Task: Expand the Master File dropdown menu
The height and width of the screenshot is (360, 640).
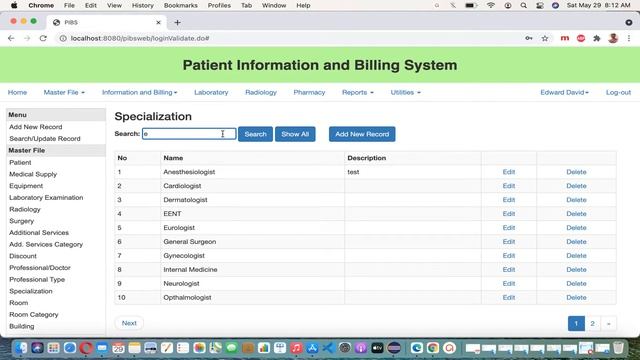Action: click(64, 92)
